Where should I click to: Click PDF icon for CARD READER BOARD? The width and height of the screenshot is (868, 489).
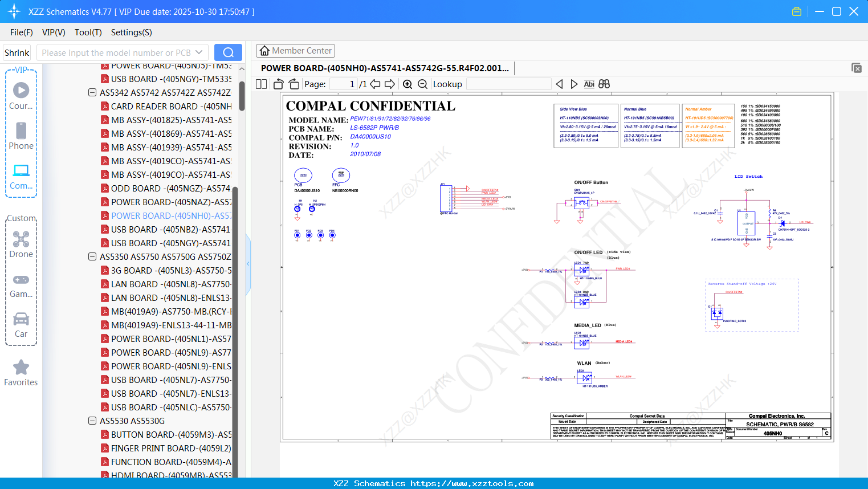point(105,106)
